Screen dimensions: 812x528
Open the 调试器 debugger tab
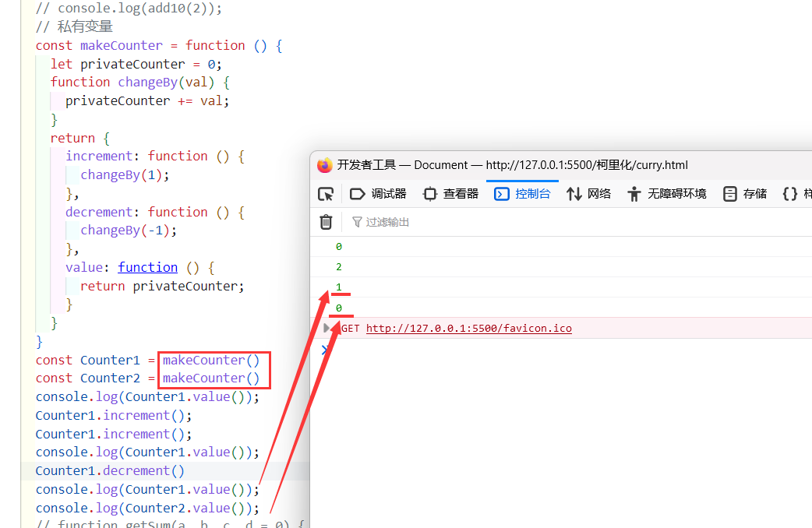(378, 194)
